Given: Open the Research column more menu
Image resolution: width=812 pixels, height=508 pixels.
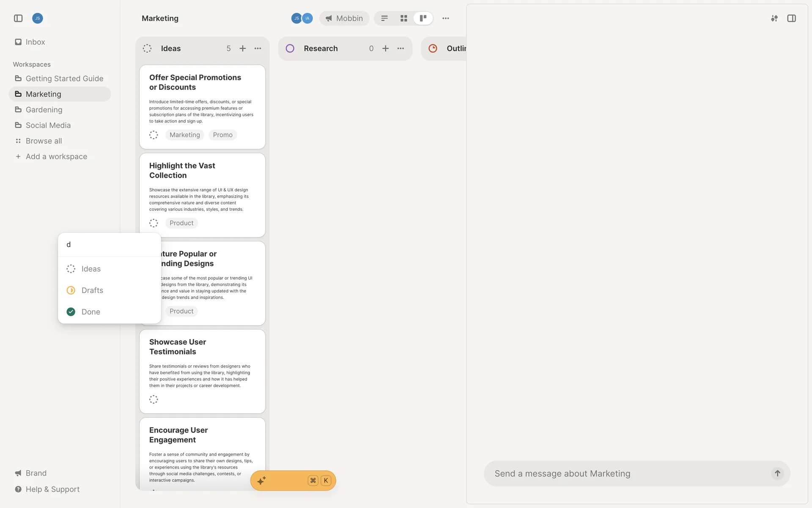Looking at the screenshot, I should point(401,49).
